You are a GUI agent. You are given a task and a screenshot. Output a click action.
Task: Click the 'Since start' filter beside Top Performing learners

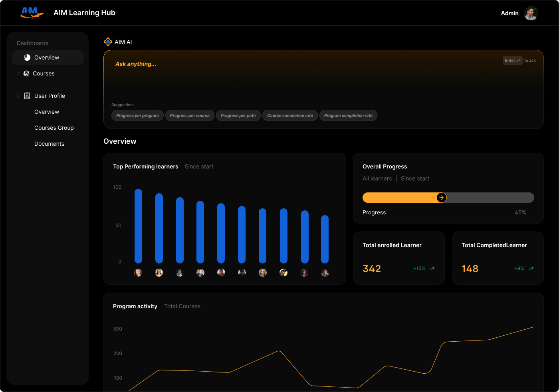point(199,166)
